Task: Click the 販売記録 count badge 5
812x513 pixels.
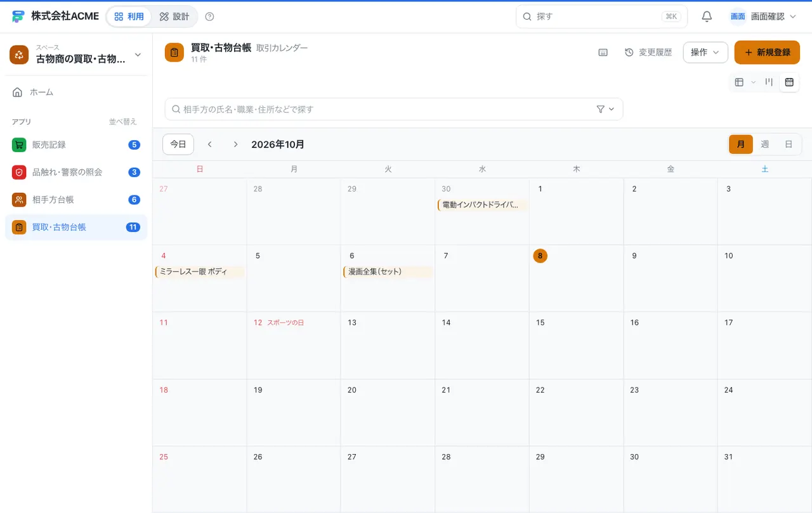Action: [134, 145]
